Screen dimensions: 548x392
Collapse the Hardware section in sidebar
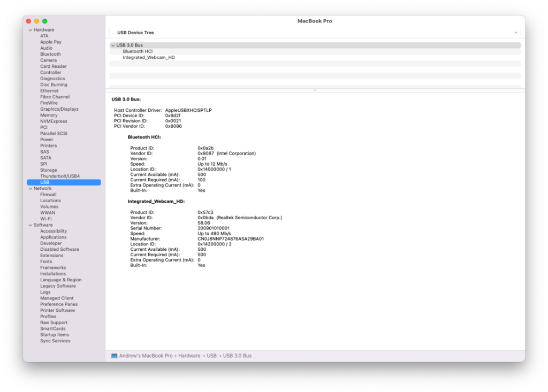click(x=30, y=30)
